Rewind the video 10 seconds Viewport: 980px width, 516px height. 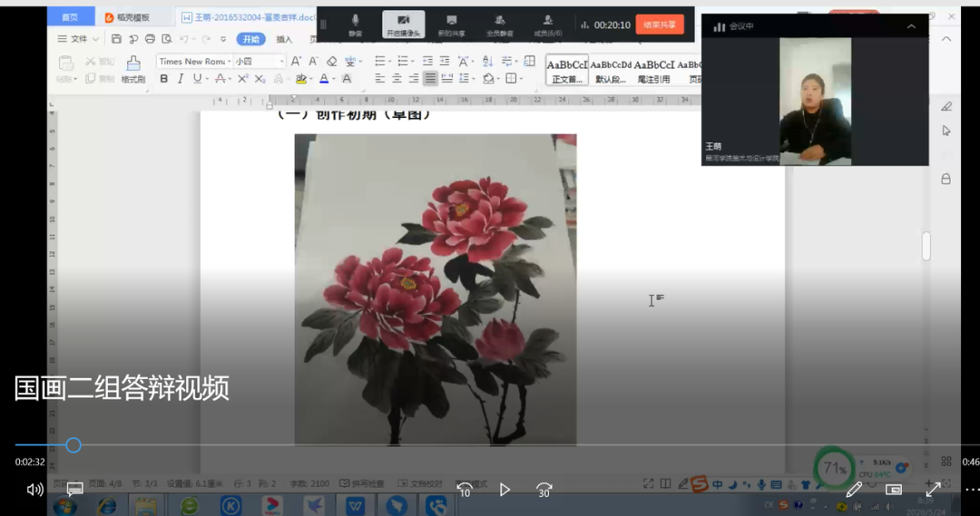click(x=464, y=490)
